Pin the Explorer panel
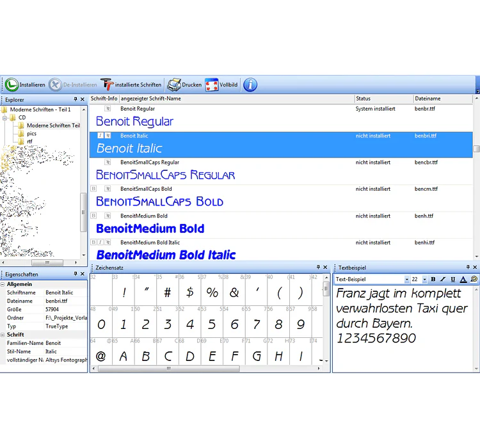The image size is (480, 448). 76,99
